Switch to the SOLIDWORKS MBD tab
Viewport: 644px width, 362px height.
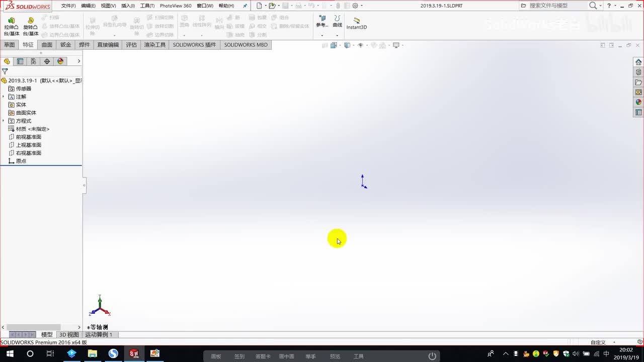(x=246, y=45)
